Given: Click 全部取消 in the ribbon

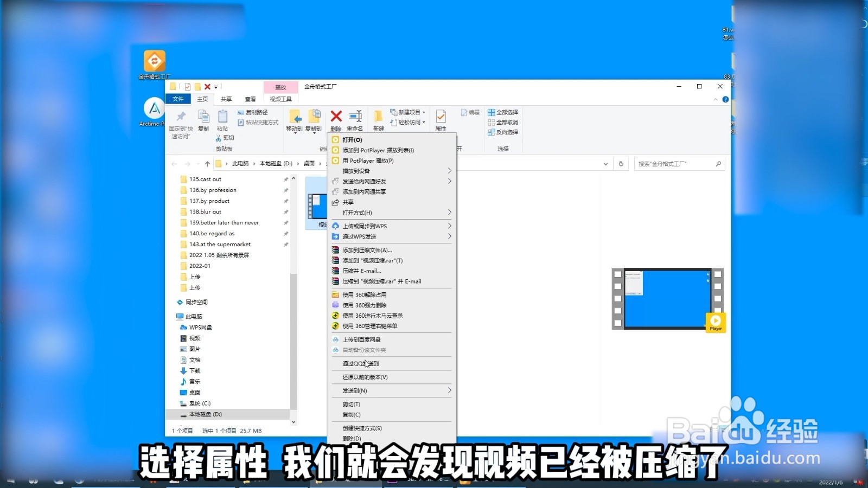Looking at the screenshot, I should click(x=503, y=123).
